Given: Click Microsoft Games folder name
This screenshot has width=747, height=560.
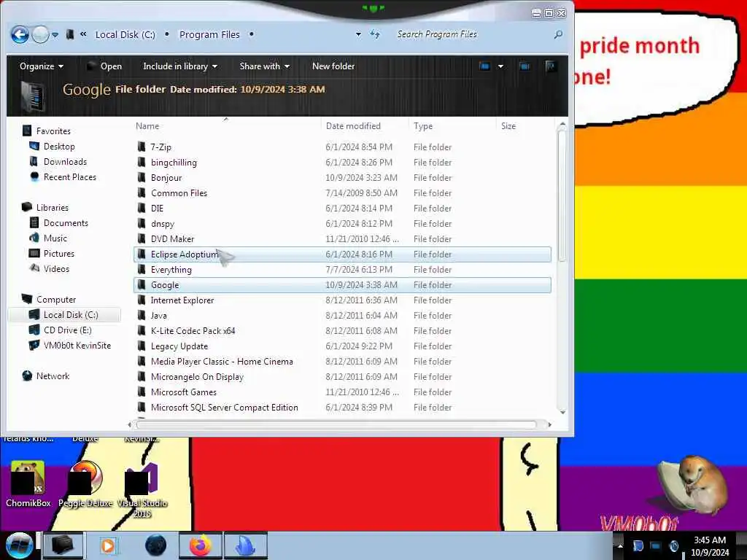Looking at the screenshot, I should (x=184, y=392).
